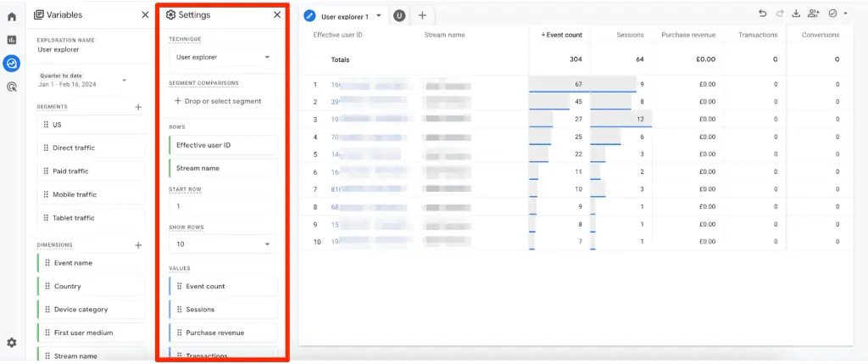Open the data quality checkmark dropdown

point(838,14)
